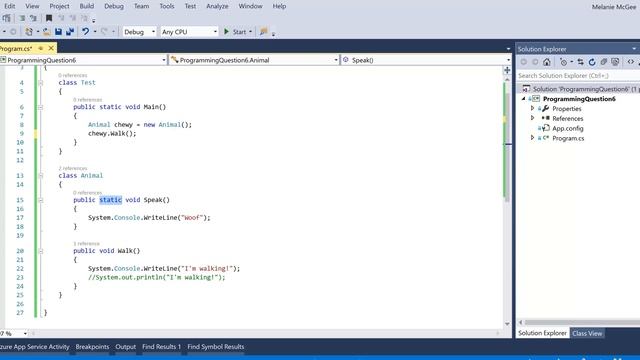Click the Forward icon in Solution Explorer
This screenshot has height=360, width=640.
(x=535, y=62)
